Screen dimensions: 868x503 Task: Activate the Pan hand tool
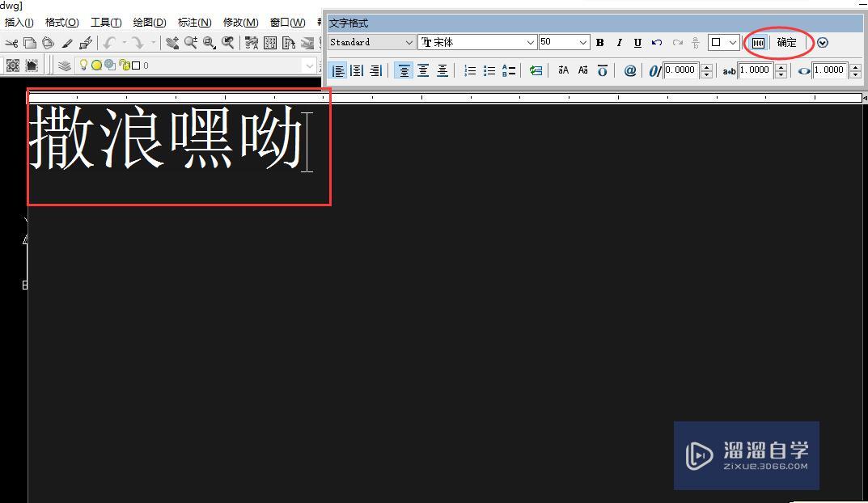[x=172, y=43]
